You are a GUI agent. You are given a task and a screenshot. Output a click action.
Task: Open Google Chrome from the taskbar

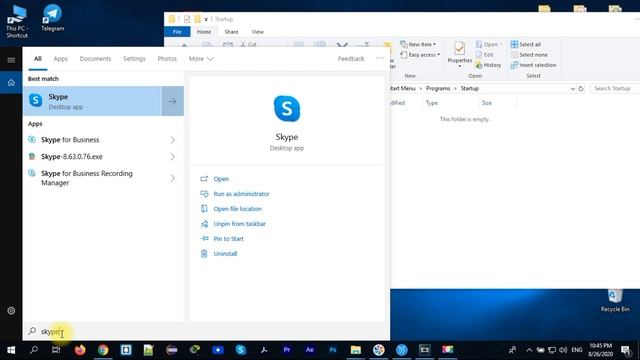(x=103, y=350)
